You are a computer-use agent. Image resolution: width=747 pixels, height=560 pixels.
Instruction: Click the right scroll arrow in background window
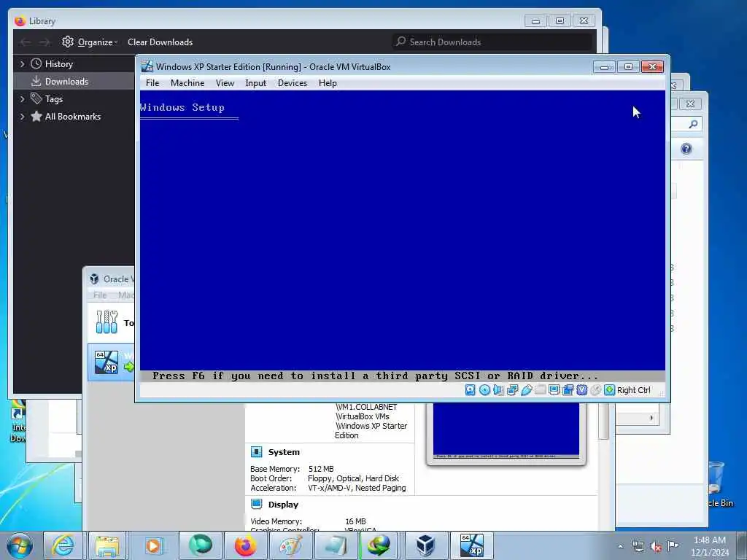pyautogui.click(x=651, y=418)
